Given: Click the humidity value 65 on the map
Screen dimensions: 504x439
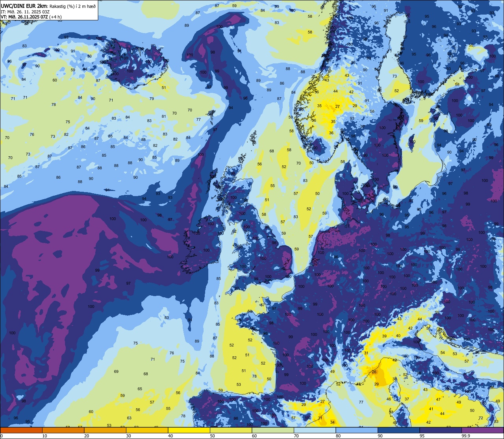Looking at the screenshot, I should coord(140,389).
